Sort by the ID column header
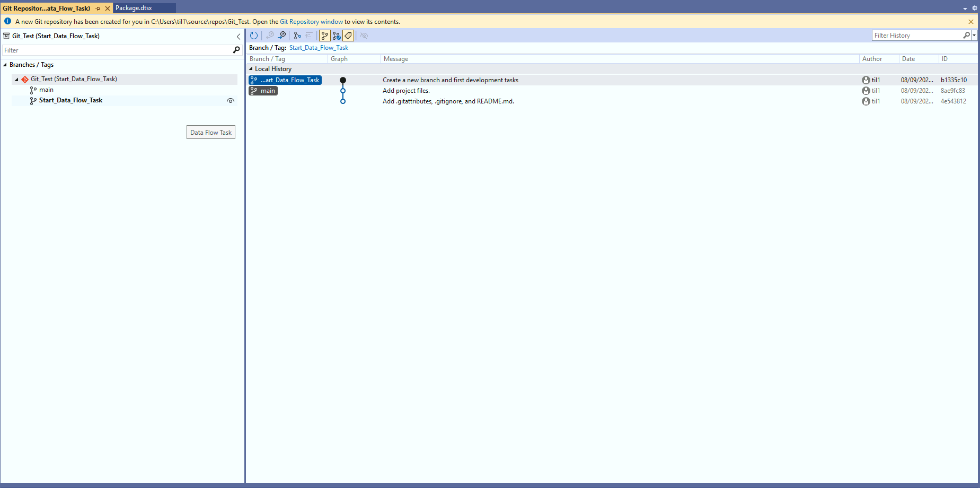Viewport: 980px width, 488px height. tap(957, 59)
